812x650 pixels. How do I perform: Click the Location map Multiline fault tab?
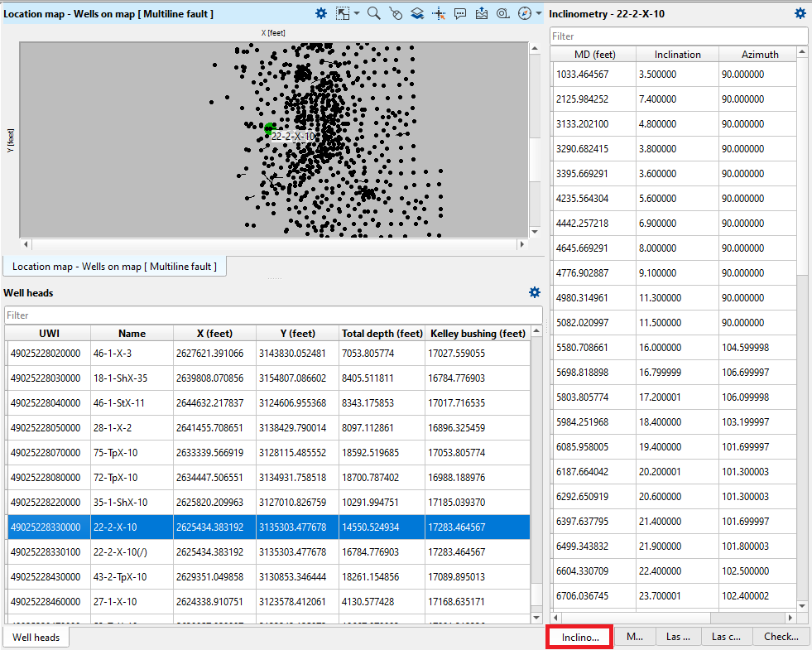tap(114, 267)
